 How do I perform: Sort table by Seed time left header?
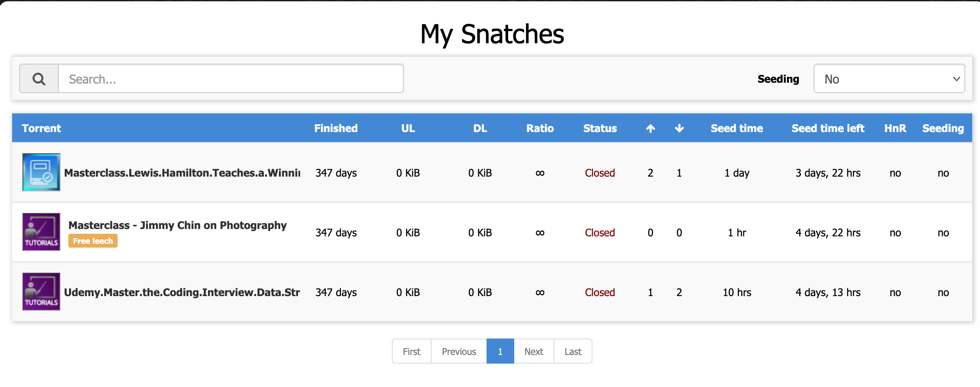(x=828, y=128)
